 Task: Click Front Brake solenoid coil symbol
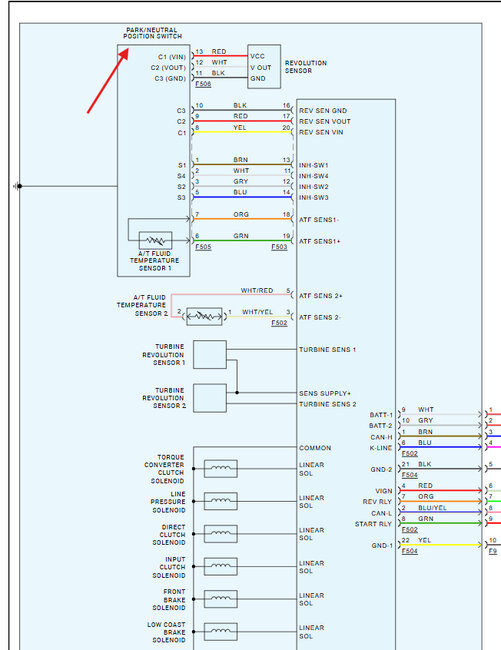tap(221, 599)
